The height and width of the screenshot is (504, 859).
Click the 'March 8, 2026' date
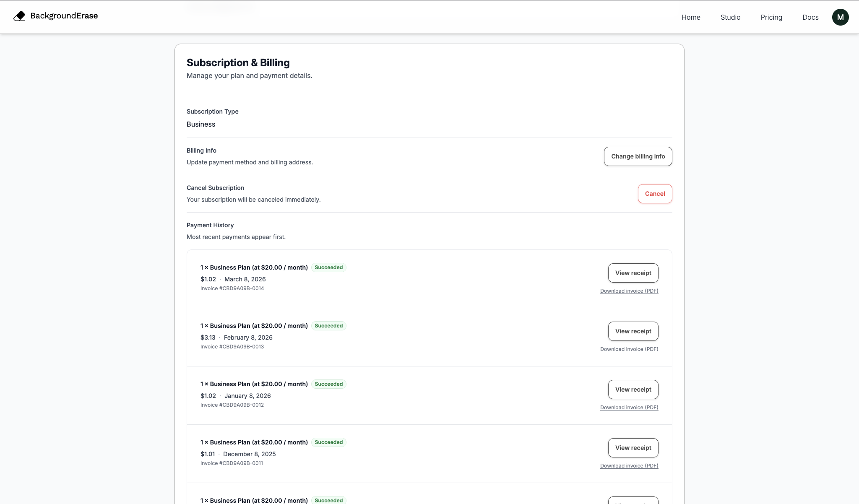(x=245, y=279)
